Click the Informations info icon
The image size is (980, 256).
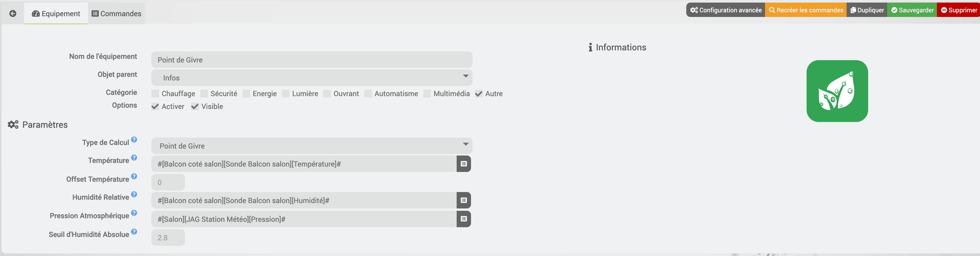(590, 47)
